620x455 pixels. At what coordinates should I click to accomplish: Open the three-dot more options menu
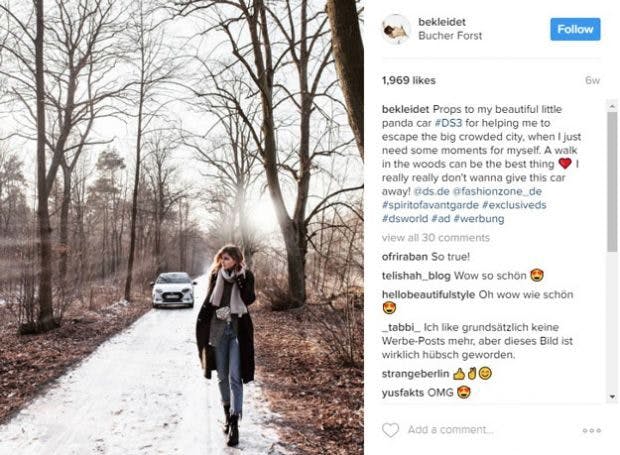592,430
